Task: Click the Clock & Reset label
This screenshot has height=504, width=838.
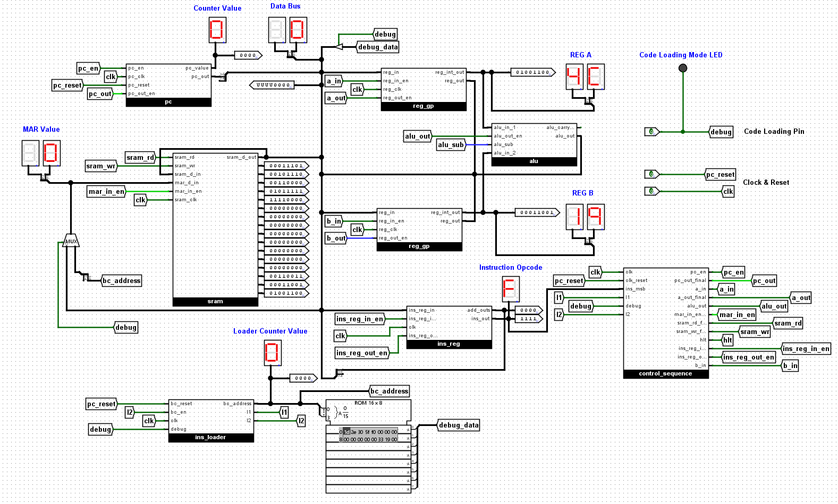Action: 766,182
